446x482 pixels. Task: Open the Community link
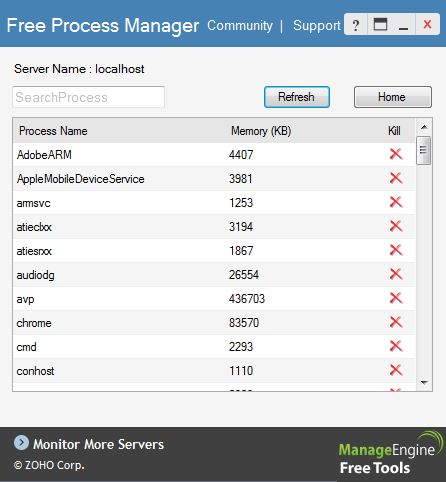(240, 26)
